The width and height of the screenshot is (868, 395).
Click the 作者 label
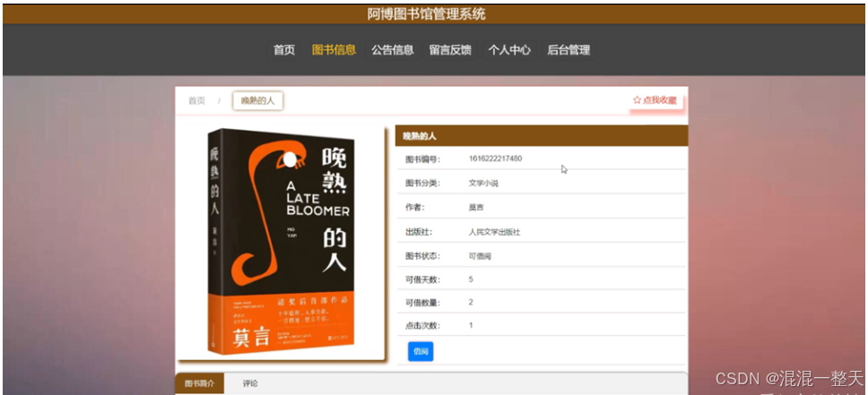414,208
